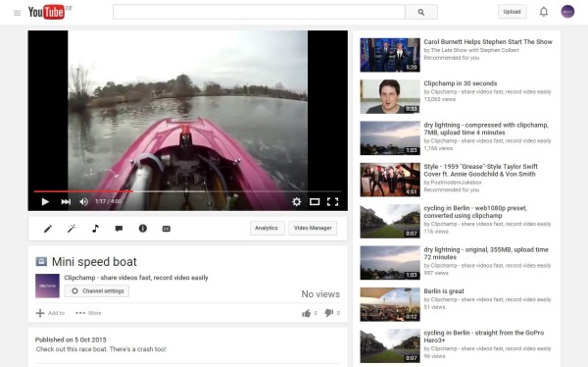Open the cards info icon tool
Viewport: 588px width, 367px height.
pos(143,229)
